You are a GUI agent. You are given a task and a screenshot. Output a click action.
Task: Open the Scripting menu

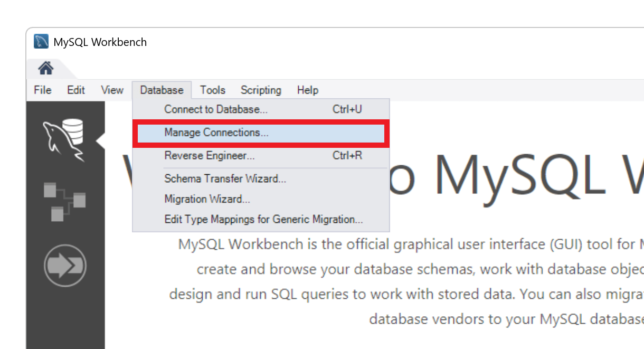(261, 90)
